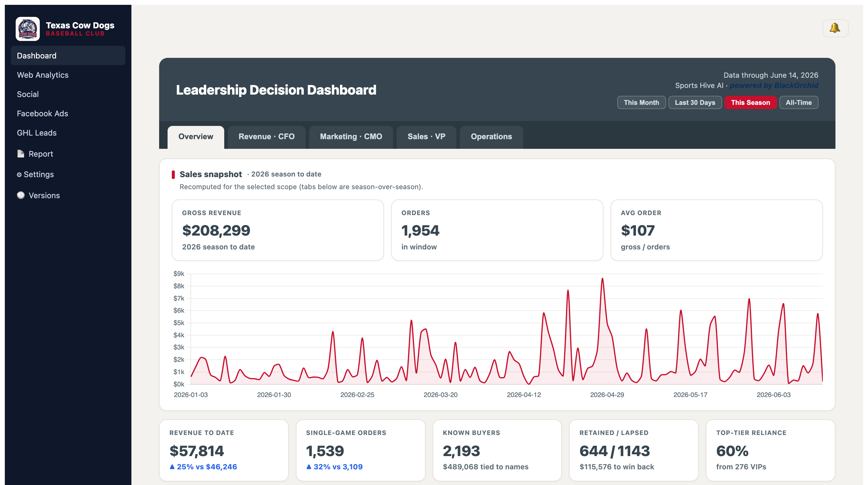Click the 2026-04-29 chart axis label

(607, 395)
